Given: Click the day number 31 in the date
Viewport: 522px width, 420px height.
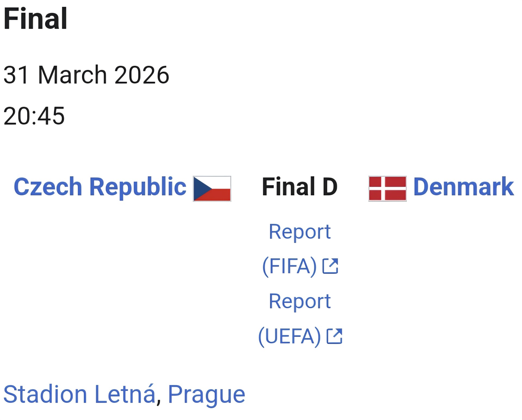Looking at the screenshot, I should point(16,75).
